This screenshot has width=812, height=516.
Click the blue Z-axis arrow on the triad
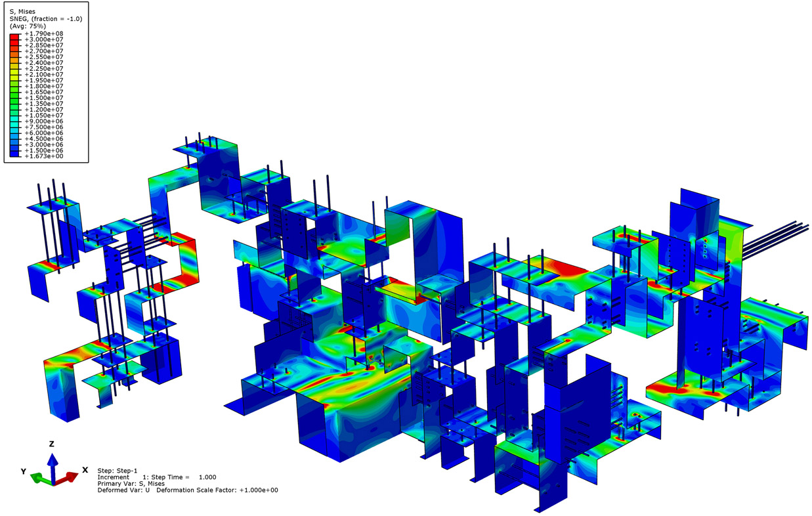click(52, 462)
